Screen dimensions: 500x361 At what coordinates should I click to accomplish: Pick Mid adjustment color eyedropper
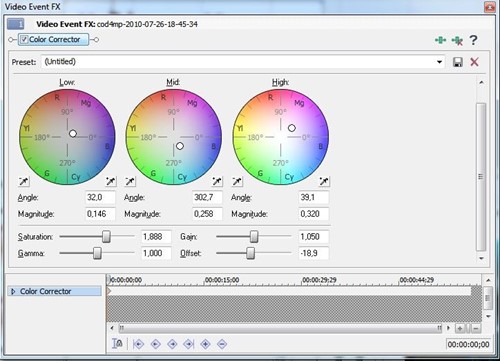(217, 181)
